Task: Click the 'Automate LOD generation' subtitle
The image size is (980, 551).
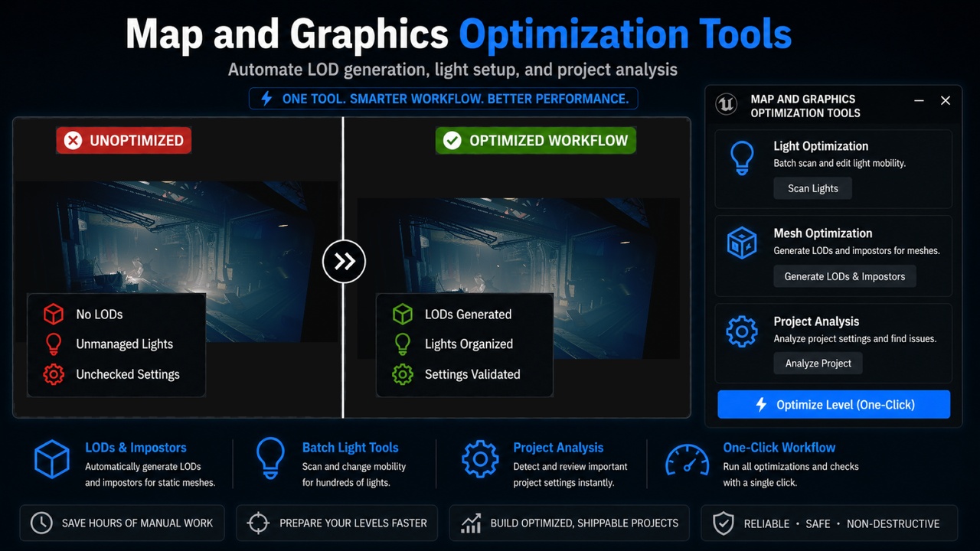Action: click(x=452, y=70)
